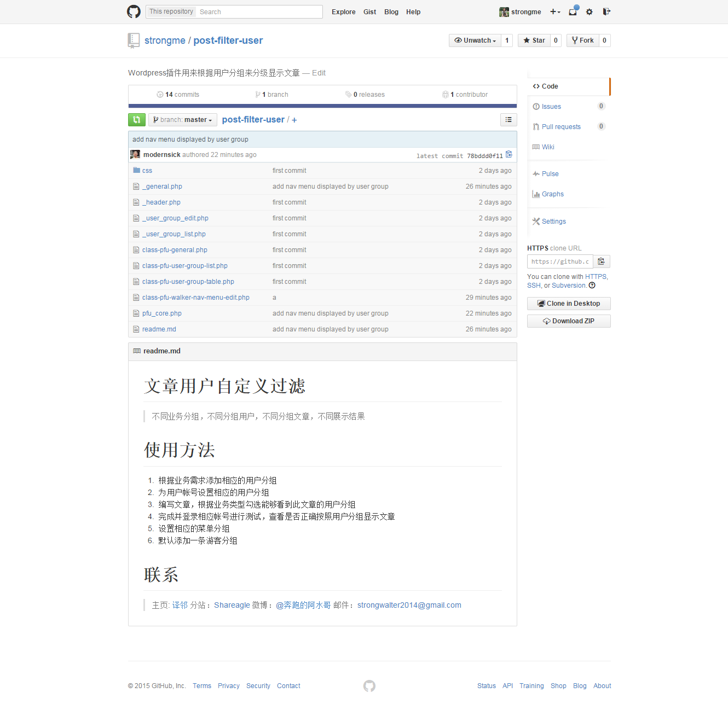Open Shareagle link in readme
Screen dimensions: 728x710
[232, 605]
